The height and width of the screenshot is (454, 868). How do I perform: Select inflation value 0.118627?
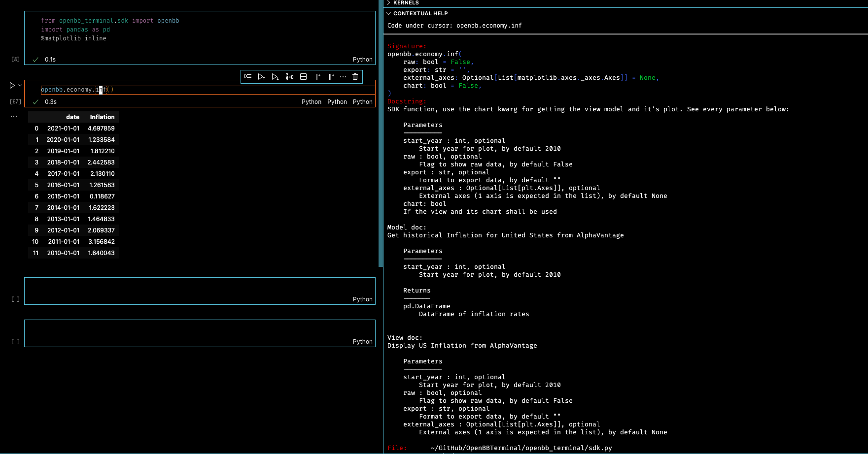pyautogui.click(x=102, y=196)
